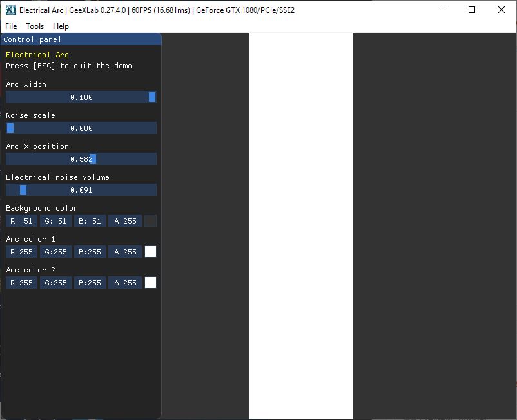Click the Arc X position slider
This screenshot has width=517, height=420.
pyautogui.click(x=81, y=159)
